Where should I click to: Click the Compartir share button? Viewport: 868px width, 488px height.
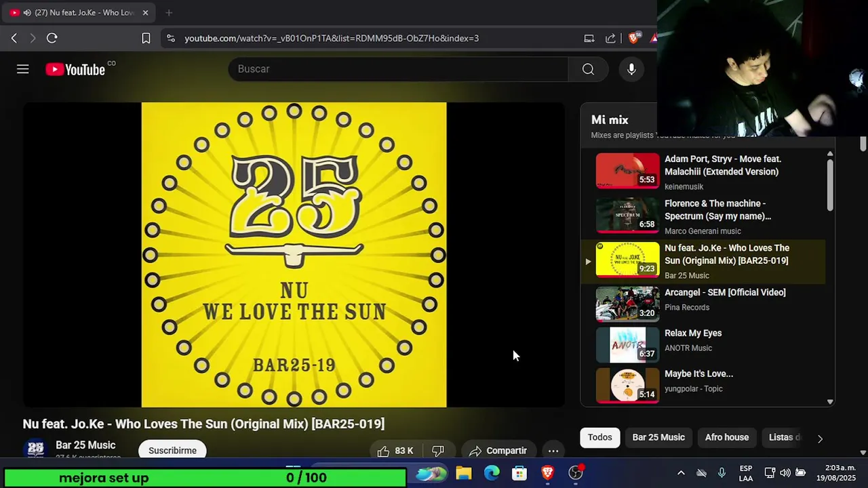click(498, 451)
